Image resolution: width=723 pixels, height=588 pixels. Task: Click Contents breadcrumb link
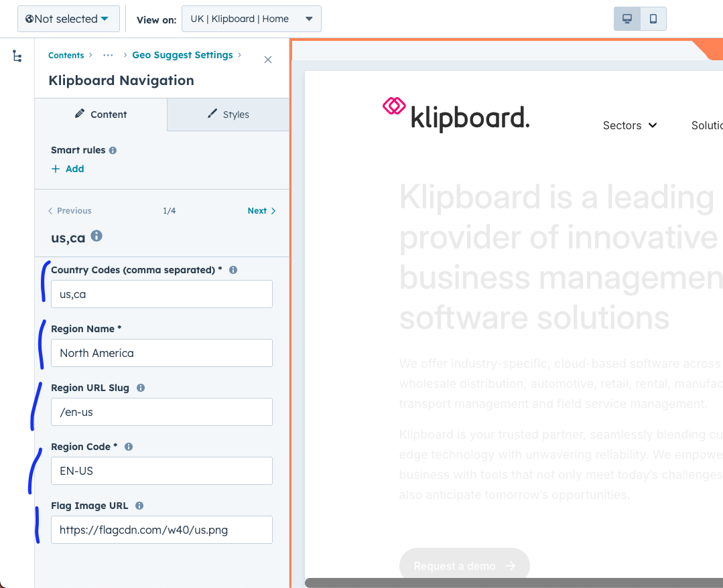click(x=66, y=56)
